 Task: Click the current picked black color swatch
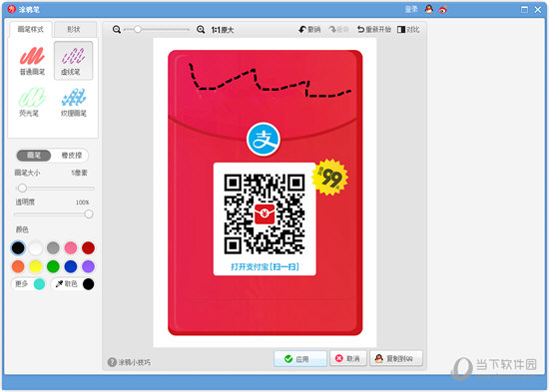tap(89, 284)
